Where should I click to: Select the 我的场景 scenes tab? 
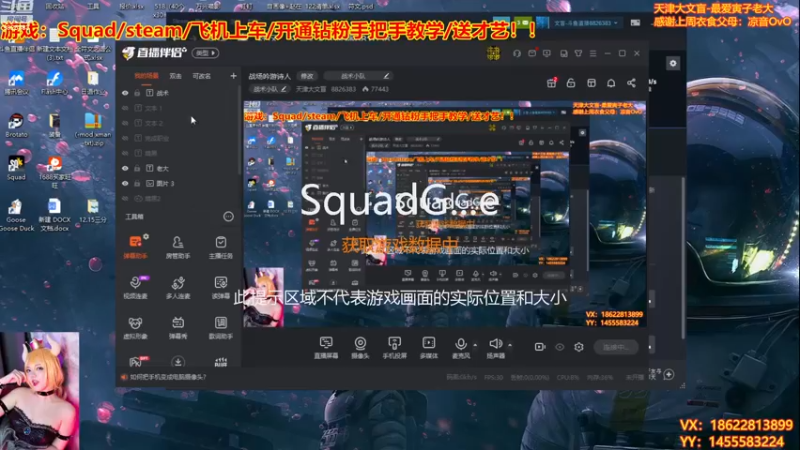click(x=146, y=76)
